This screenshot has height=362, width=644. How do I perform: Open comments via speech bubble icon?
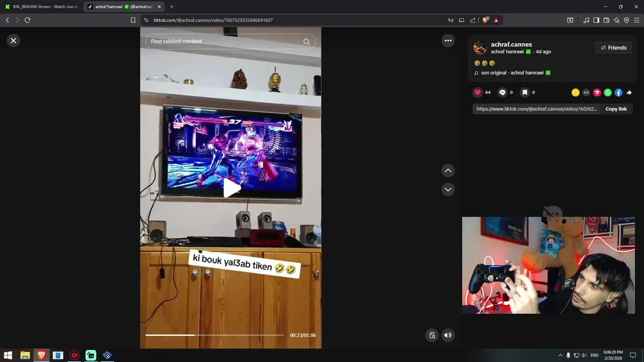pyautogui.click(x=502, y=93)
